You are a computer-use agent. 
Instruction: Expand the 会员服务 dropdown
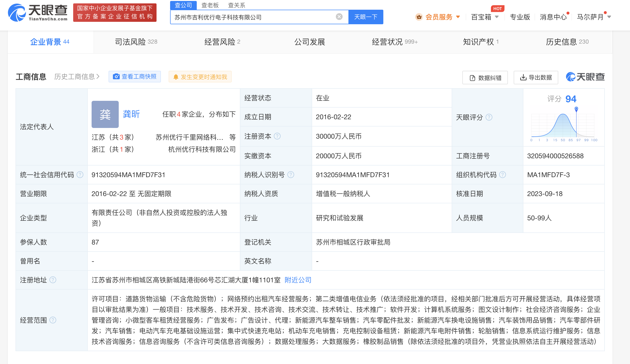(458, 17)
